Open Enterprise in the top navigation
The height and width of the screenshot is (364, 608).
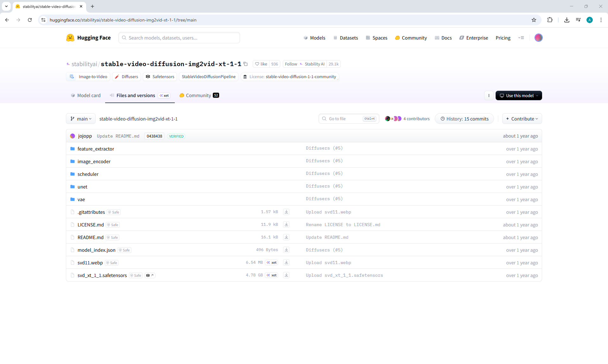pos(473,38)
